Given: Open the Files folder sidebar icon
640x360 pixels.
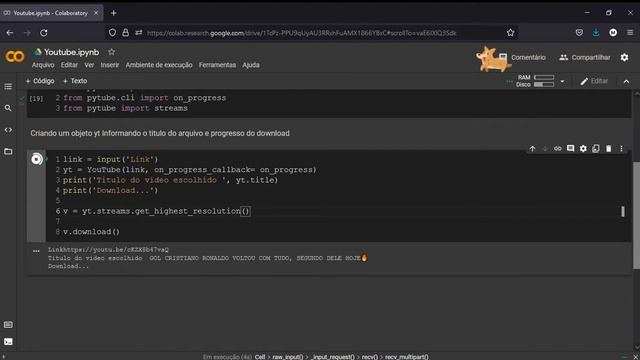Looking at the screenshot, I should (8, 151).
